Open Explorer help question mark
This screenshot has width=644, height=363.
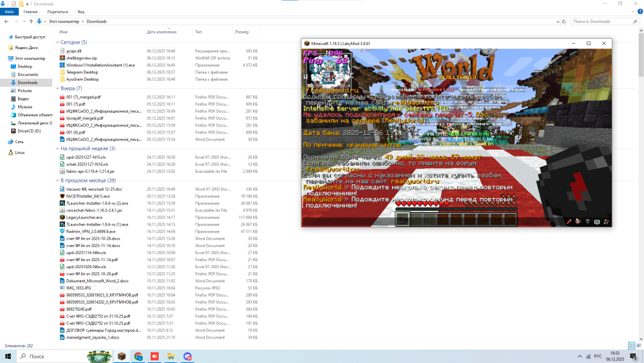pyautogui.click(x=640, y=12)
